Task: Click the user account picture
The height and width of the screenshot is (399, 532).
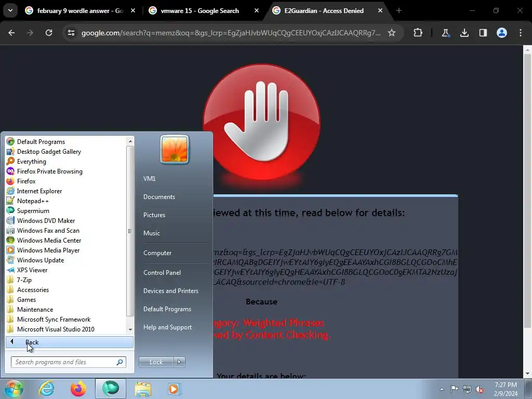Action: [175, 149]
